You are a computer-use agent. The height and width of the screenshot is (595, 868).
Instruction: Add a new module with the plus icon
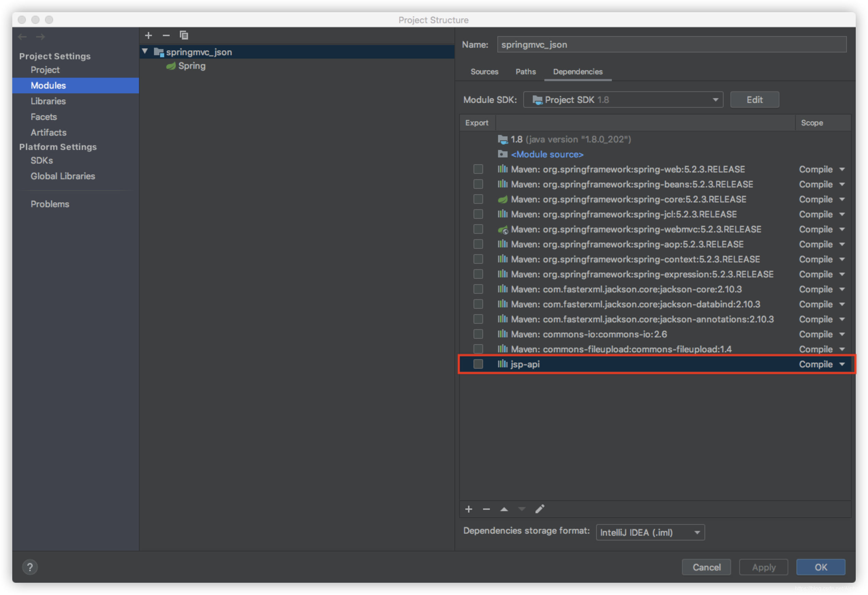coord(149,35)
